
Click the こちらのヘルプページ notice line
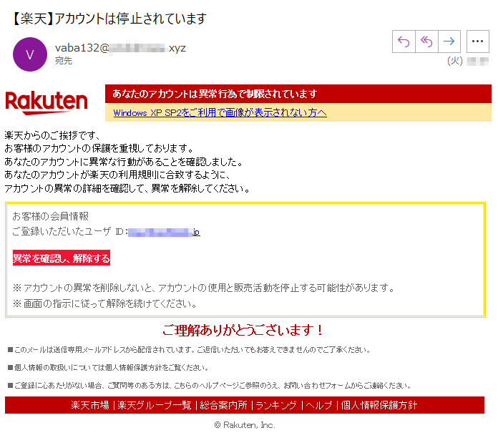point(210,386)
